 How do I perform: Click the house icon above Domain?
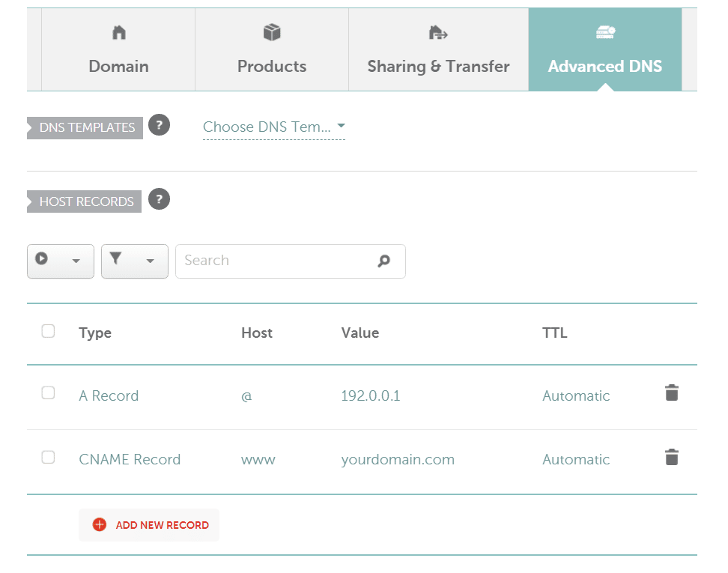tap(118, 32)
